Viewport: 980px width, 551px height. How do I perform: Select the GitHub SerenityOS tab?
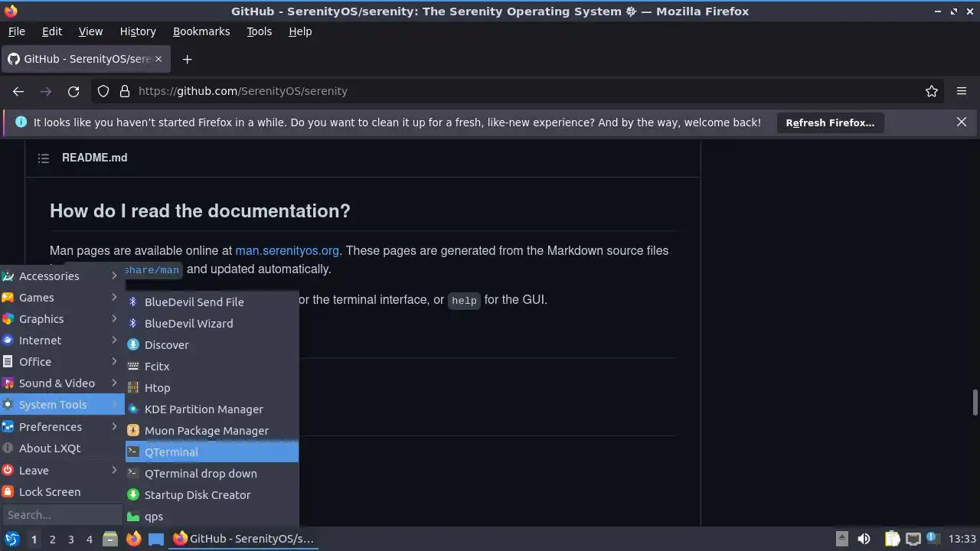86,59
